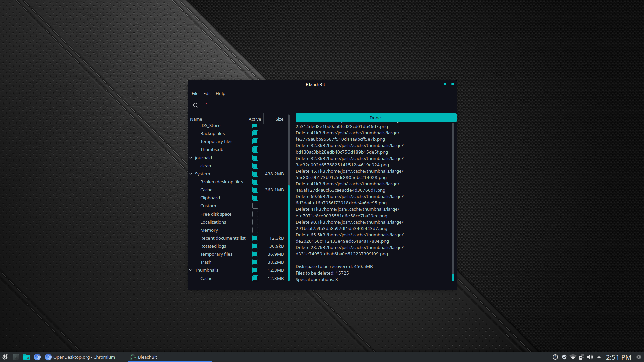This screenshot has height=362, width=644.
Task: Click 'Disk space to be recovered: 450.5MB'
Action: click(x=334, y=266)
